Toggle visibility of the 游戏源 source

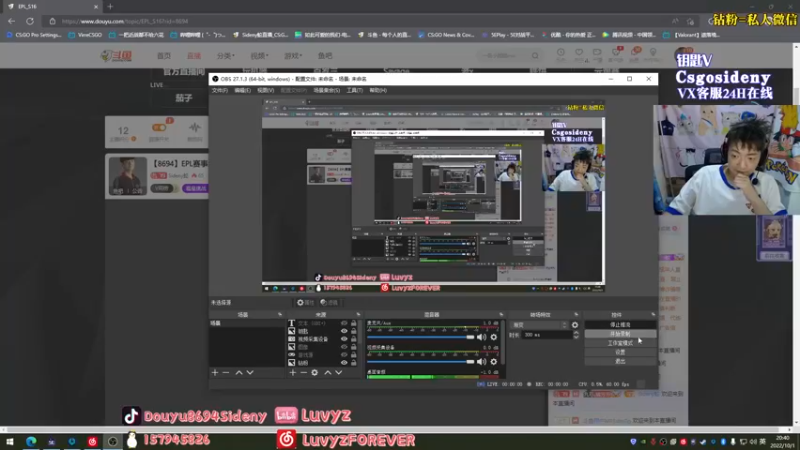point(344,355)
